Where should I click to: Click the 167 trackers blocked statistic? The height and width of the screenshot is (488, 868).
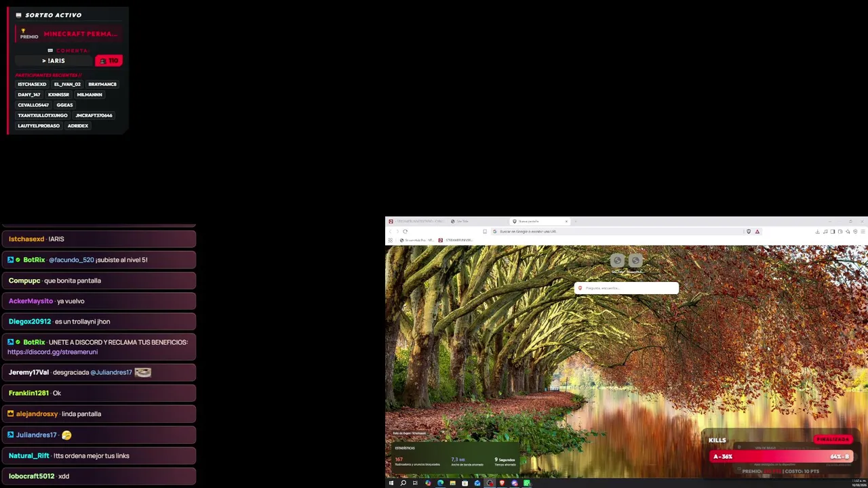pyautogui.click(x=417, y=462)
